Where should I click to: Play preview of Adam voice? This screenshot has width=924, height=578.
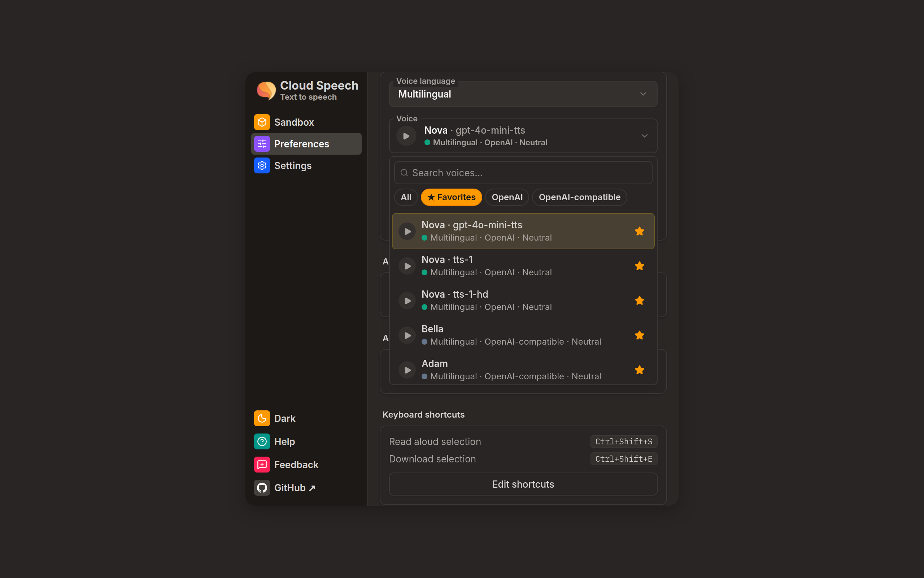[407, 370]
